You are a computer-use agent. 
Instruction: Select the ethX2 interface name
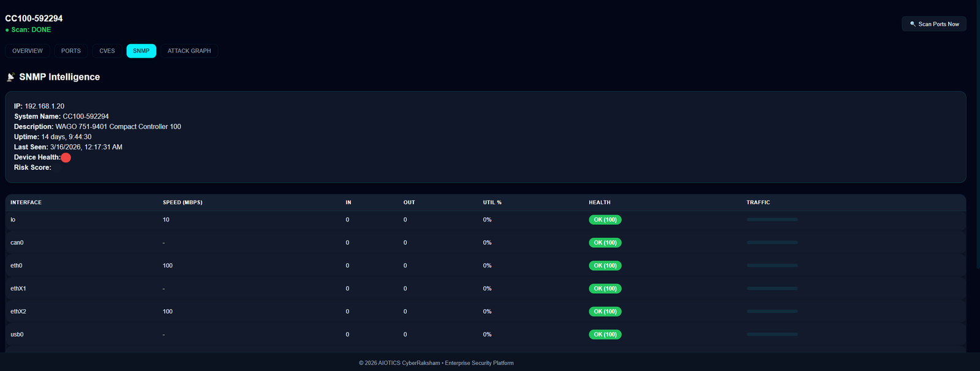click(18, 312)
